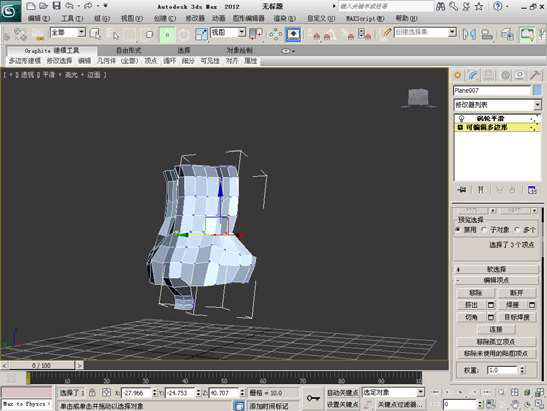Open the quick access toolbar dropdown arrow
Viewport: 547px width, 411px height.
(x=105, y=6)
